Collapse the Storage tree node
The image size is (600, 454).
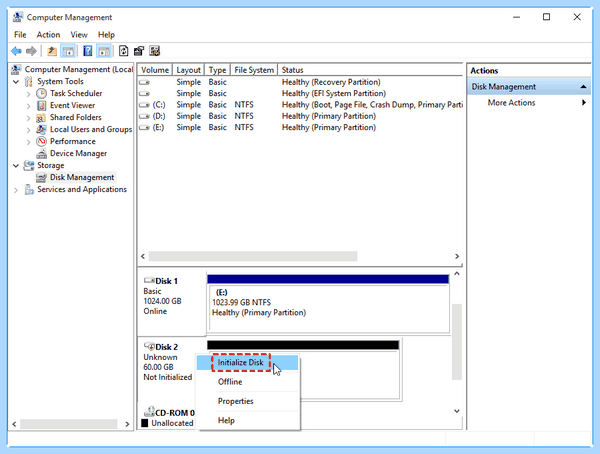(x=16, y=166)
